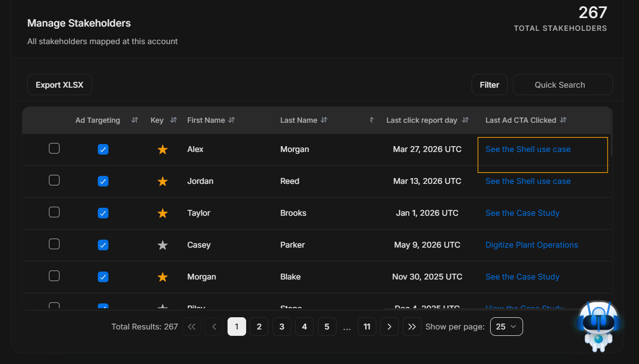Open the Show per page dropdown
The width and height of the screenshot is (639, 364).
(x=506, y=327)
